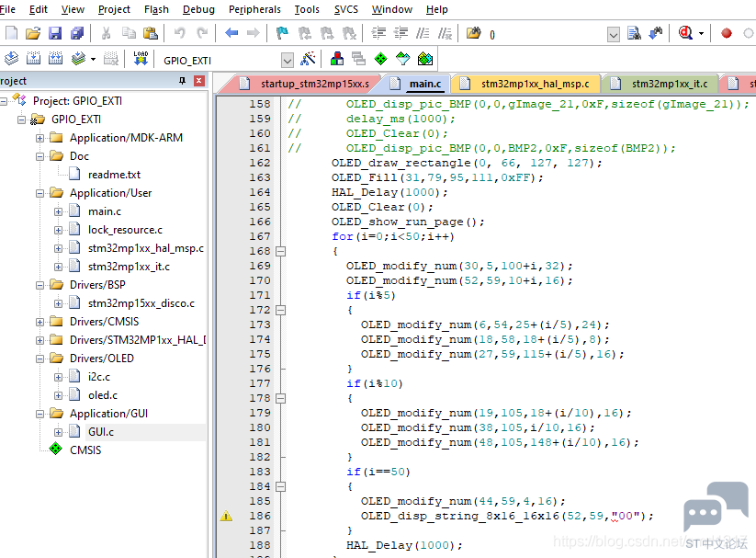Click the Manage Run-Time Environment green diamond
Image resolution: width=756 pixels, height=558 pixels.
[x=381, y=60]
